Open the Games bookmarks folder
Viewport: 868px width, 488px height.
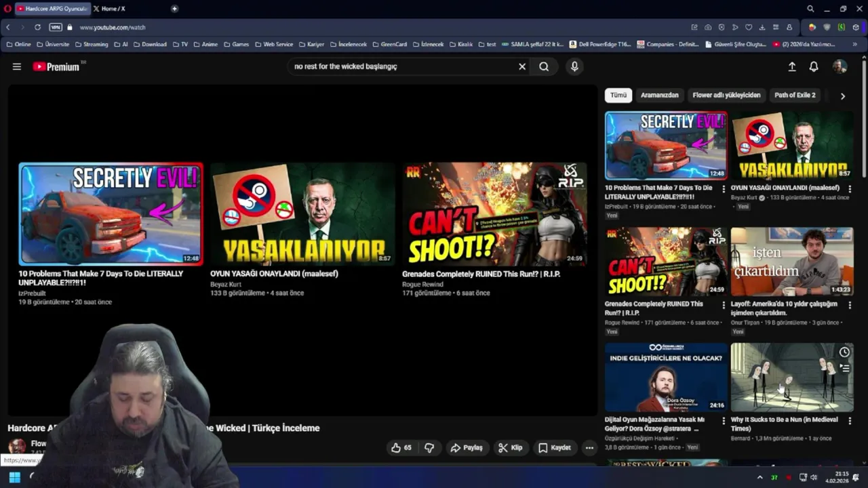(236, 44)
